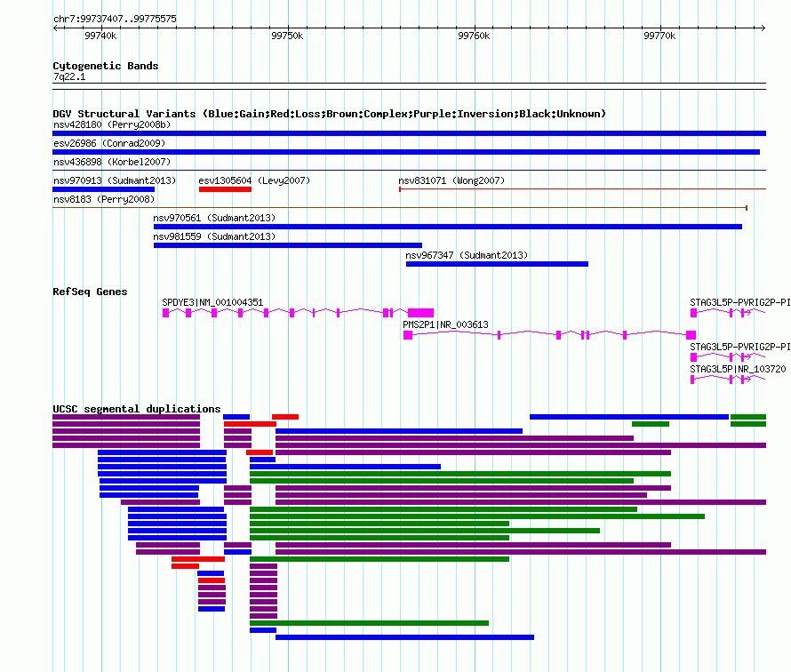Click the 7q22.1 band label
791x672 pixels.
click(69, 76)
